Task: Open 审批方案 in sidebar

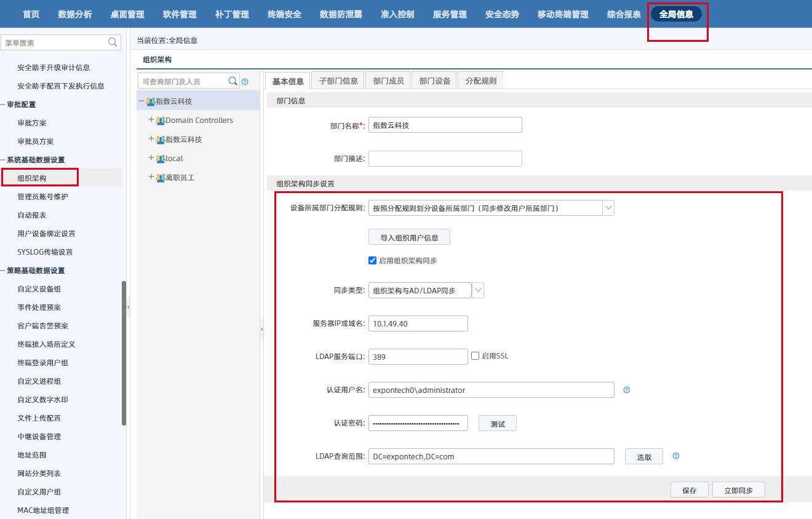Action: (x=32, y=123)
